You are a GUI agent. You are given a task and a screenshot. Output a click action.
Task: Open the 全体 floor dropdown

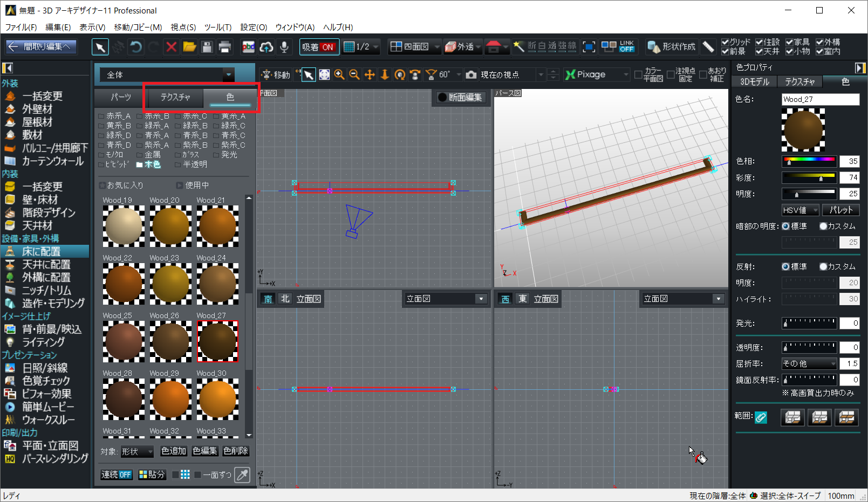tap(228, 75)
